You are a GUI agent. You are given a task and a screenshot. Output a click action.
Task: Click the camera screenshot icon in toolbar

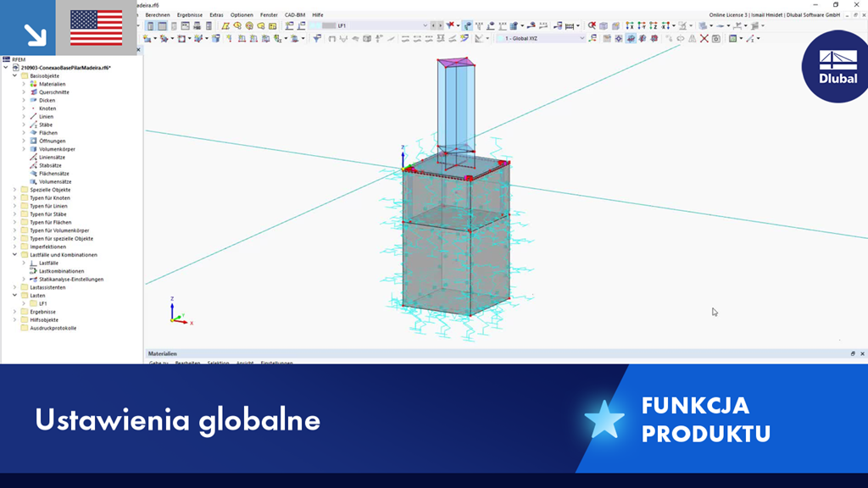pos(716,38)
